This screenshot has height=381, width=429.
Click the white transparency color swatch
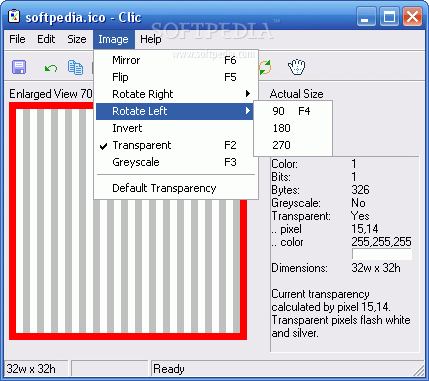[x=382, y=254]
